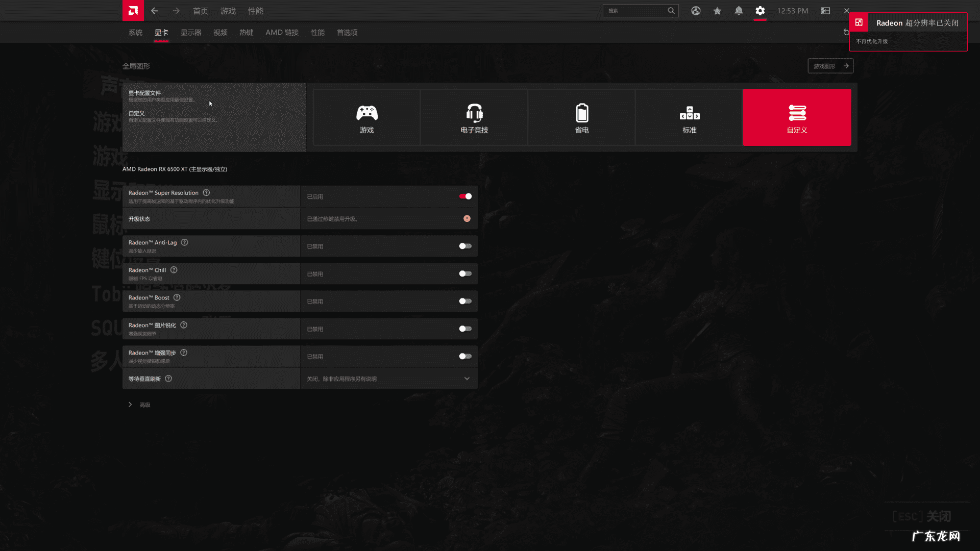Open the web browser globe icon
This screenshot has width=980, height=551.
[696, 11]
